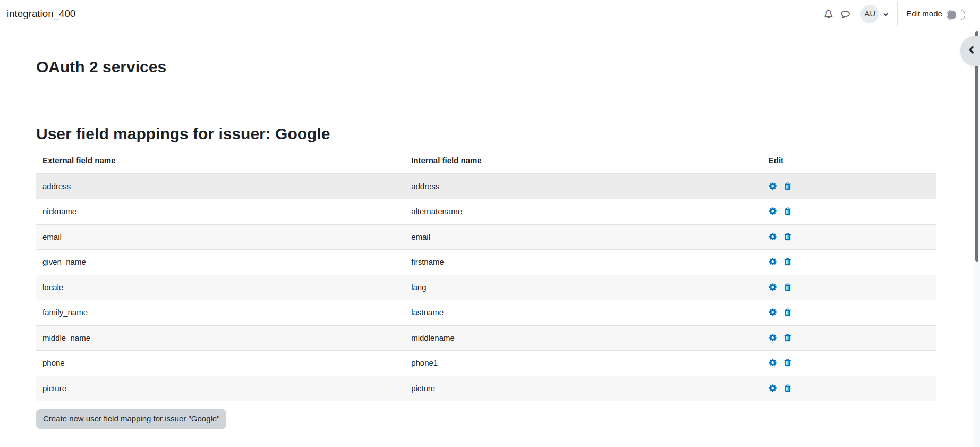This screenshot has width=980, height=447.
Task: Edit the email field mapping
Action: point(772,237)
